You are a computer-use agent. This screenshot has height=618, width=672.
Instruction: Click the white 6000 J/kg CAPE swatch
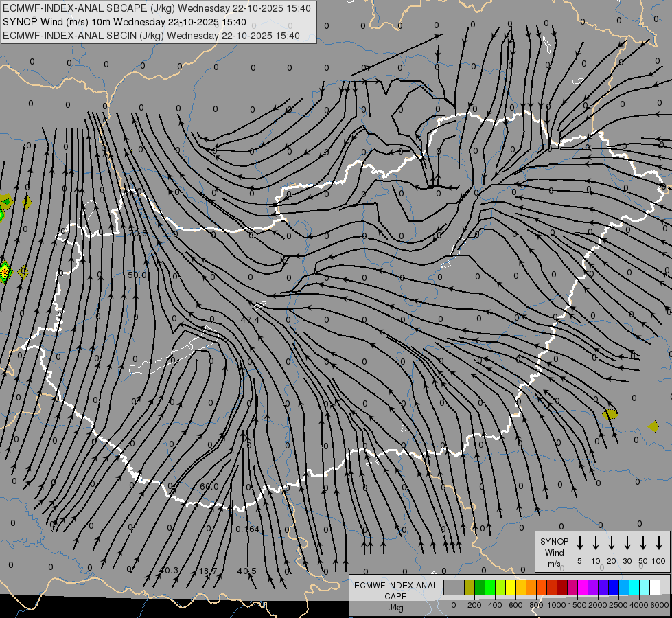(x=655, y=587)
